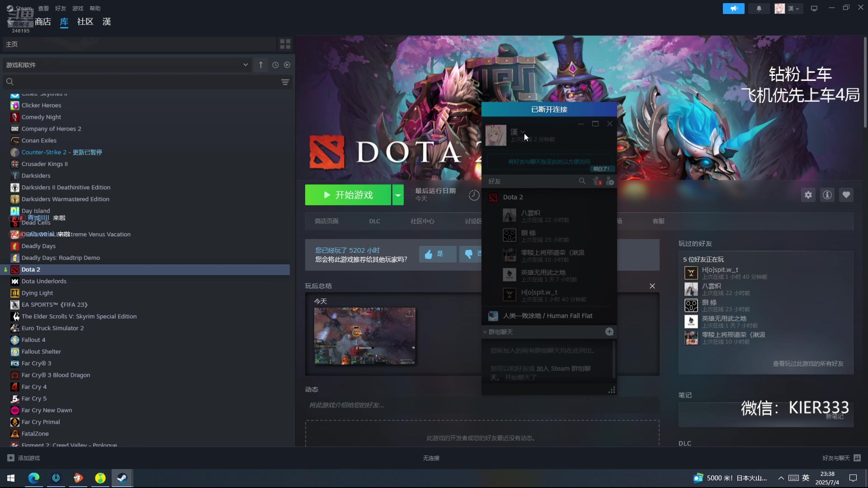Click Add a Game at bottom left
868x488 pixels.
click(x=24, y=458)
